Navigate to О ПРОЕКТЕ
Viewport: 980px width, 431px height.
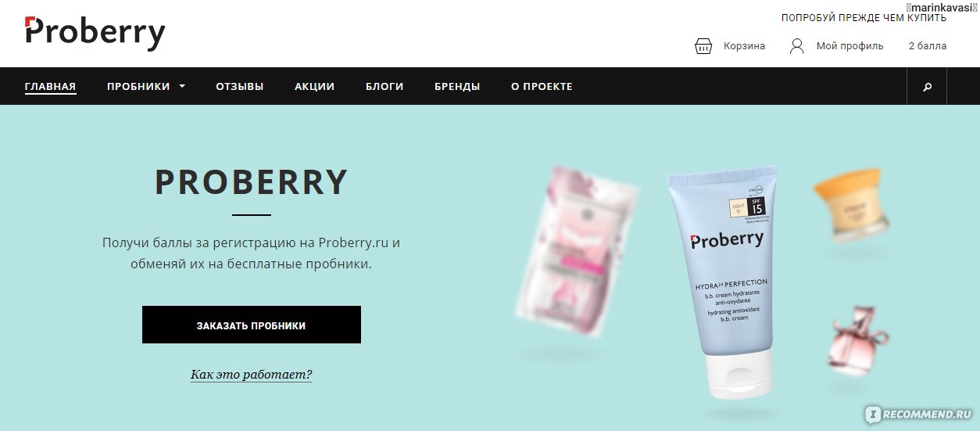(x=542, y=87)
